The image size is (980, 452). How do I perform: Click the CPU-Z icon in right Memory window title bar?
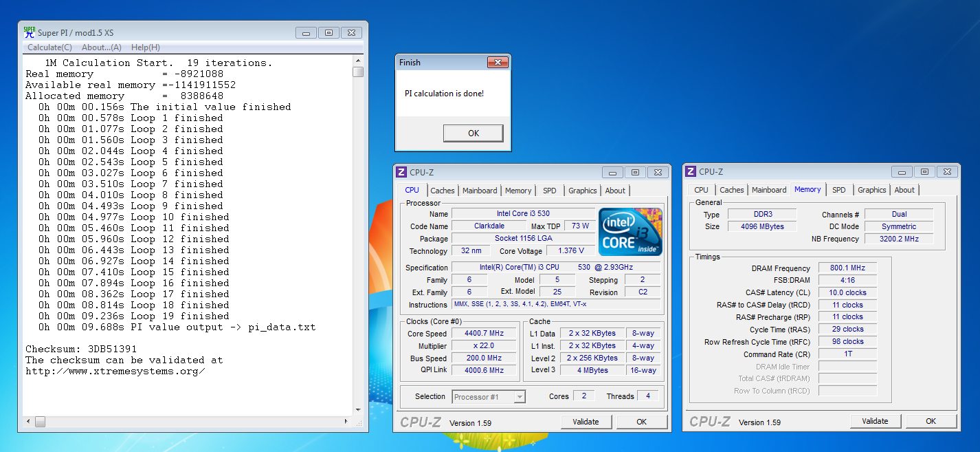[x=691, y=171]
